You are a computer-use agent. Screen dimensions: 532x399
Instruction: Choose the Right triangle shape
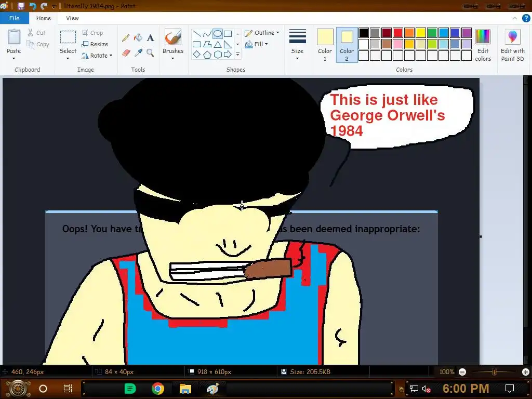[x=228, y=44]
